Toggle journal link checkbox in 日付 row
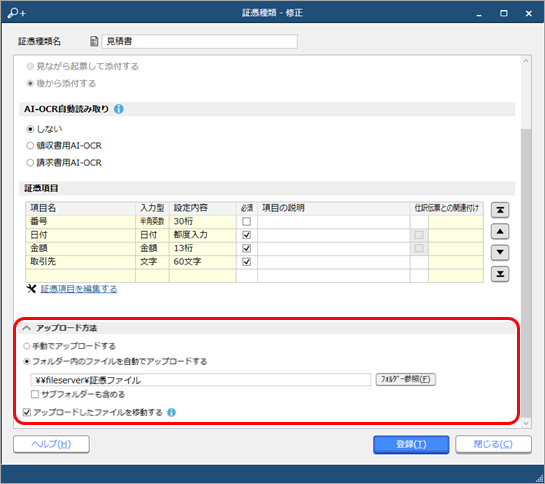The width and height of the screenshot is (545, 484). click(x=419, y=235)
